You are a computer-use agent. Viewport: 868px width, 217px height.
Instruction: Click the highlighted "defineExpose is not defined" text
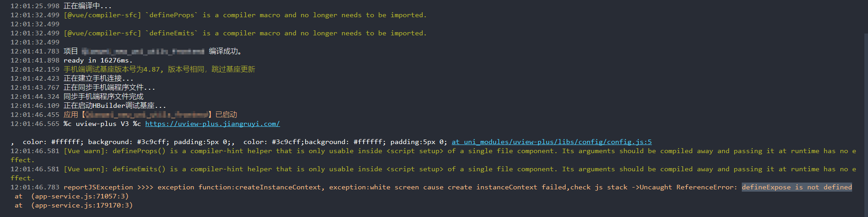coord(796,187)
